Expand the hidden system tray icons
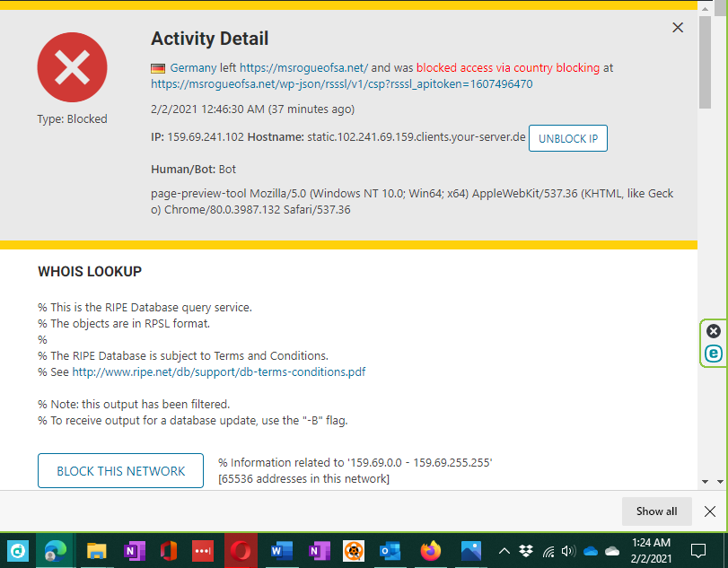The height and width of the screenshot is (568, 728). [x=504, y=551]
